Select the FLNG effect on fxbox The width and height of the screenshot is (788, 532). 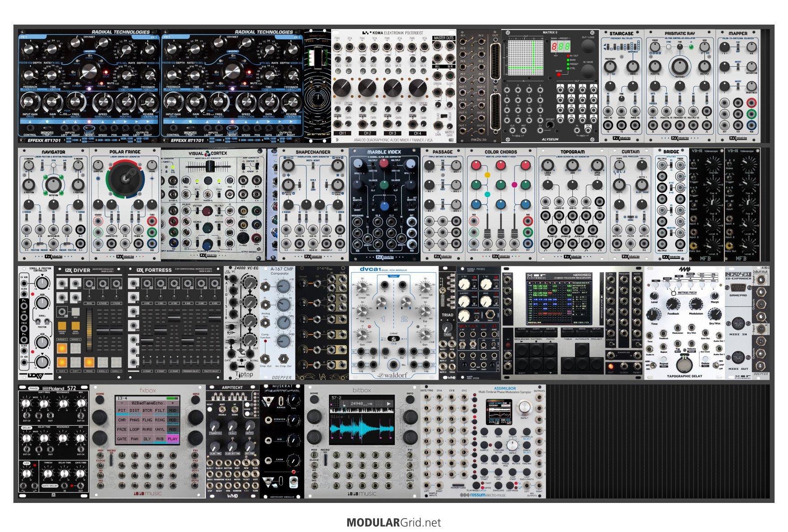pyautogui.click(x=147, y=420)
